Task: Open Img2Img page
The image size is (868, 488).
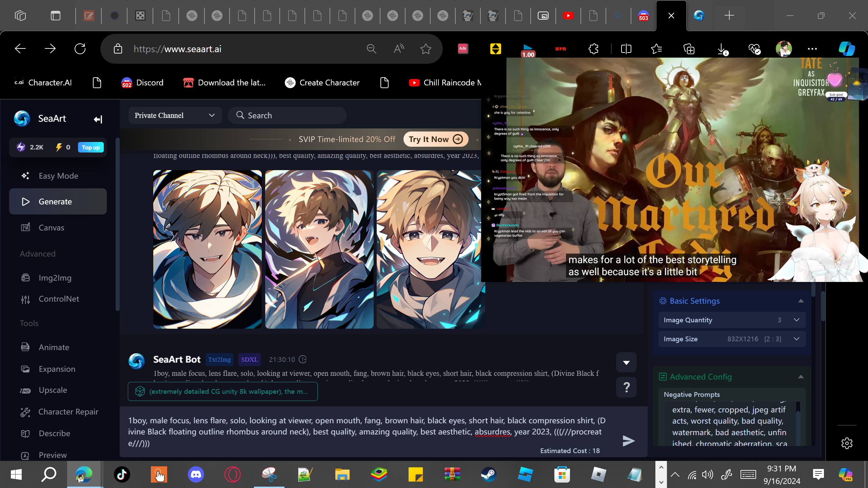Action: point(58,278)
